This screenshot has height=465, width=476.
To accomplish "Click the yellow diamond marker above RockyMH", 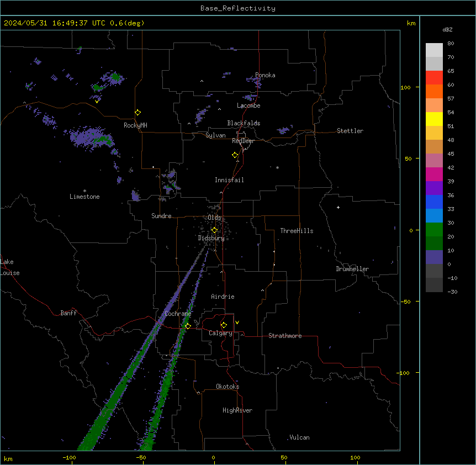I will click(x=137, y=113).
